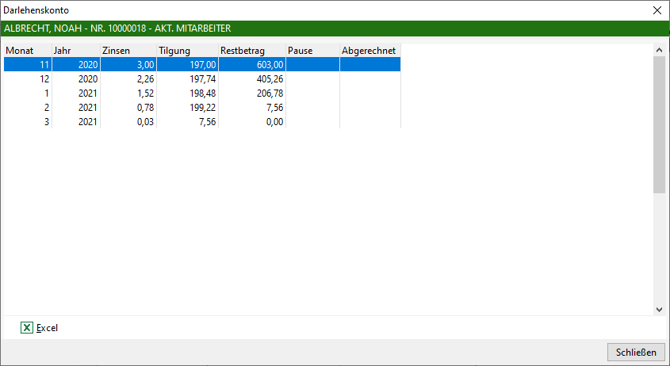
Task: Click the Schließen button
Action: tap(636, 352)
